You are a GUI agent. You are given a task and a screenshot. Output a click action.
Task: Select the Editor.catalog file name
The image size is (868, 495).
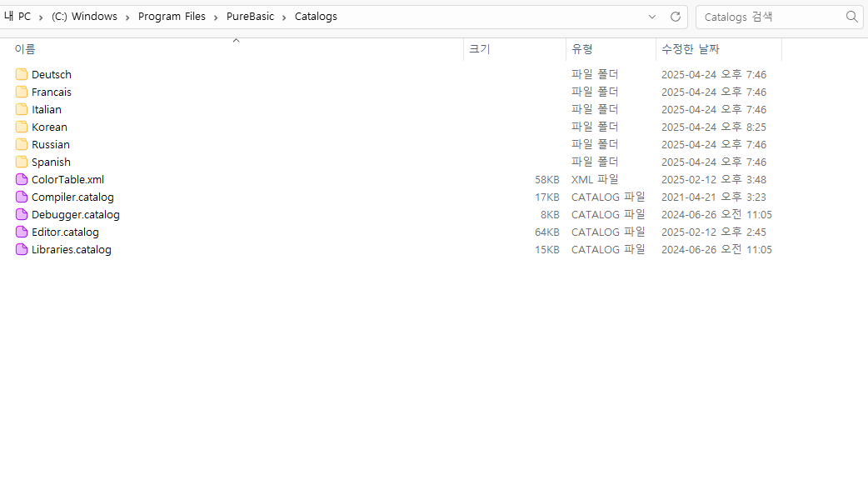tap(65, 232)
